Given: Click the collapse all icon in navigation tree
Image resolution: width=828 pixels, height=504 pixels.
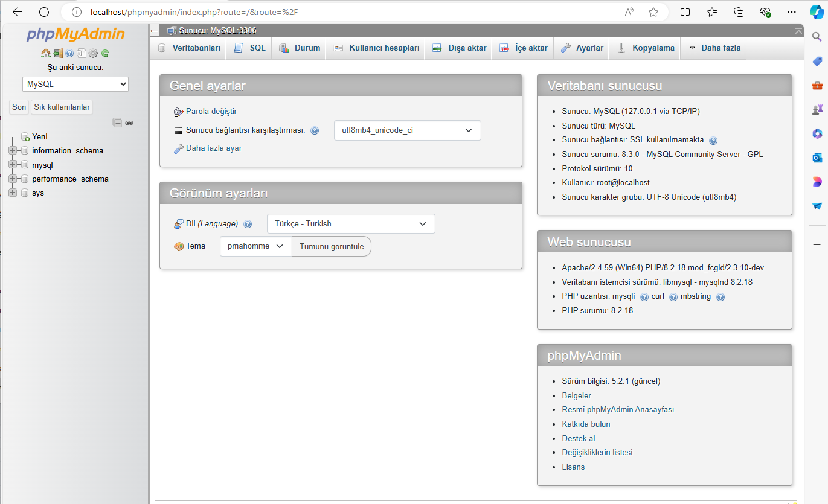Looking at the screenshot, I should tap(118, 123).
